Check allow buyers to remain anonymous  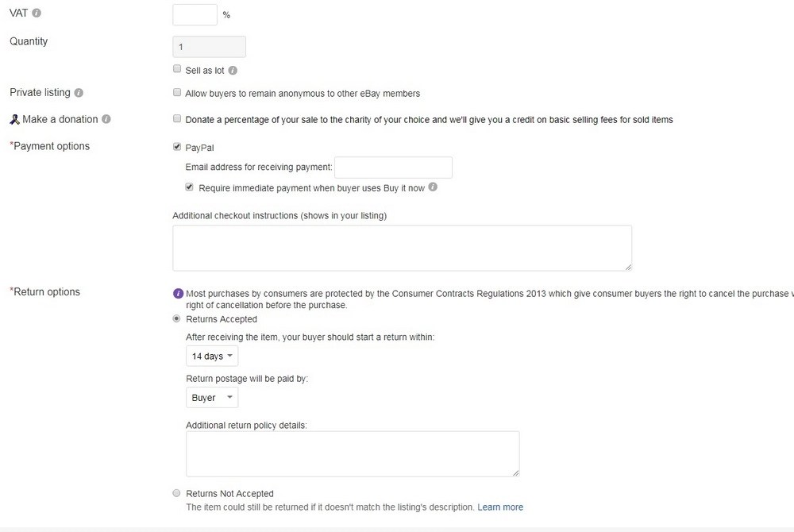point(177,92)
